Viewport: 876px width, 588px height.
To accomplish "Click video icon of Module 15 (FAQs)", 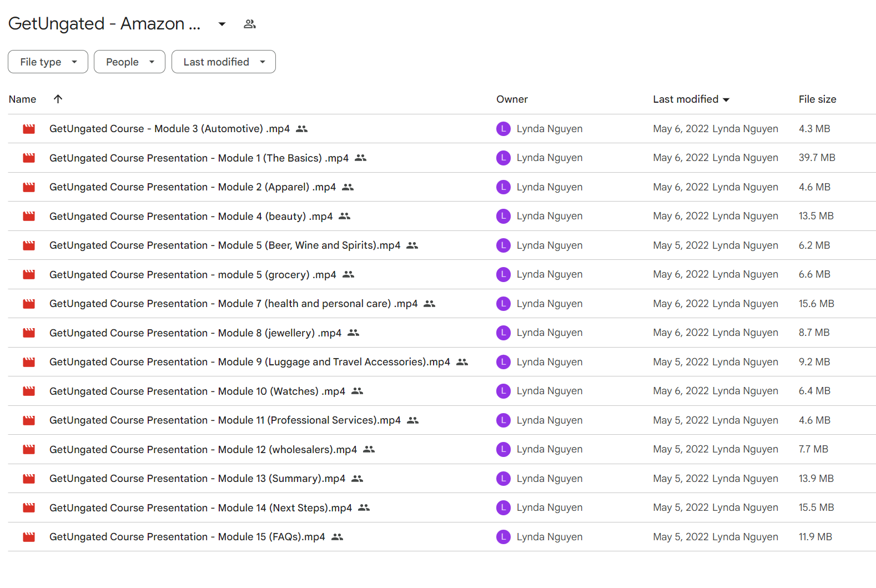I will (x=29, y=537).
